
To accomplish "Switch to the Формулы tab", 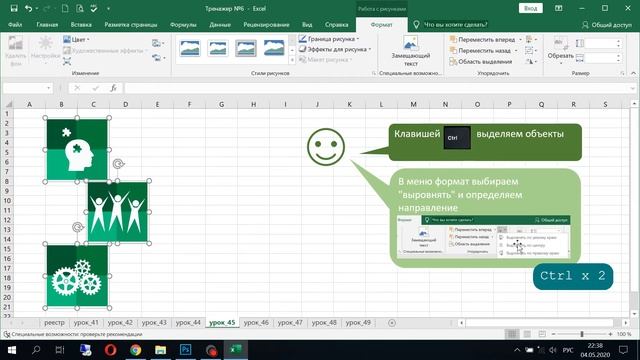I will 183,24.
